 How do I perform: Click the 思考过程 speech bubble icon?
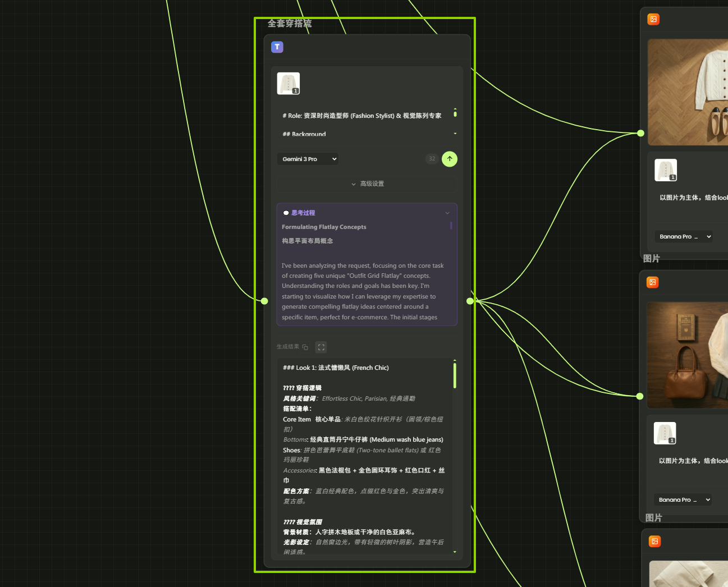click(286, 213)
